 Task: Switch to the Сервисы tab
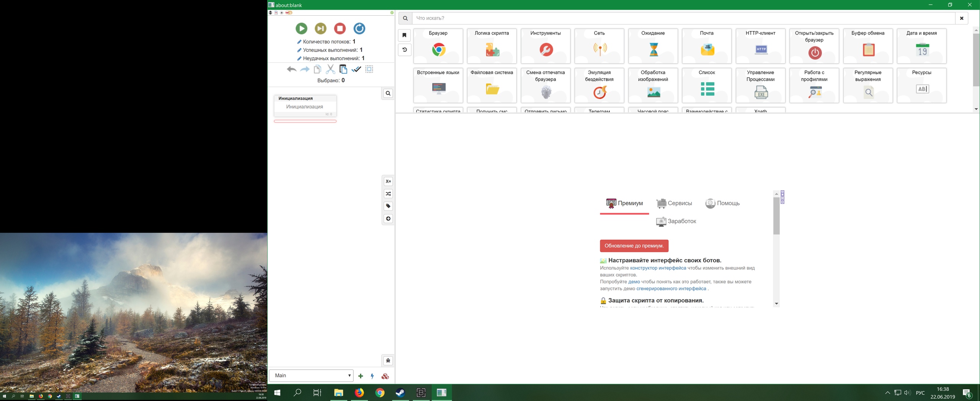tap(674, 203)
